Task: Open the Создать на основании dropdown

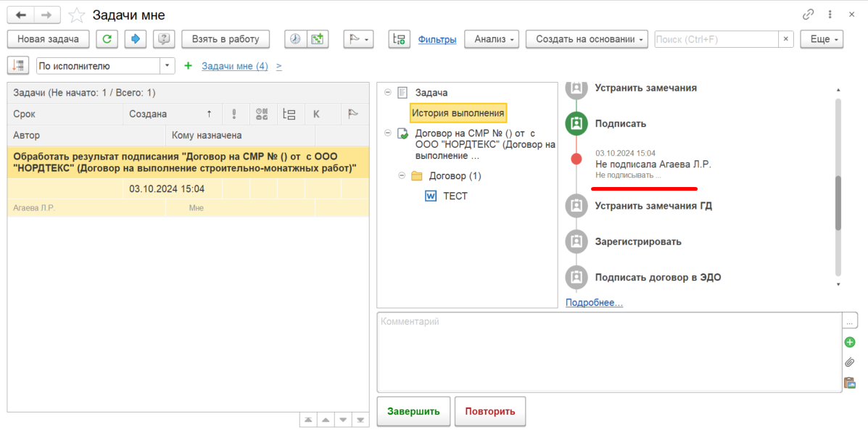Action: (587, 39)
